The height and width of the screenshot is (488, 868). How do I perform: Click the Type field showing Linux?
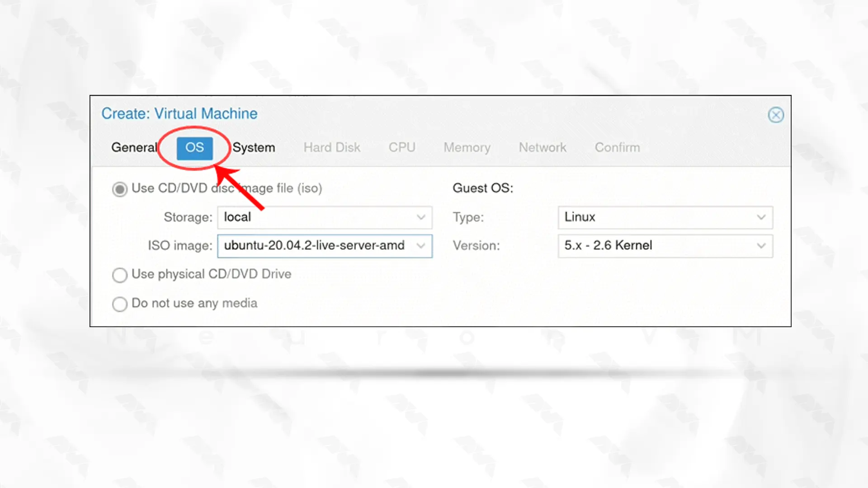click(665, 217)
